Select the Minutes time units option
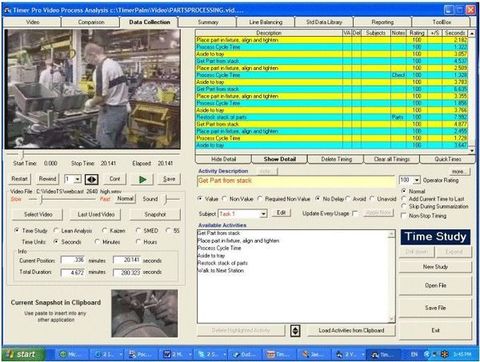 coord(97,242)
